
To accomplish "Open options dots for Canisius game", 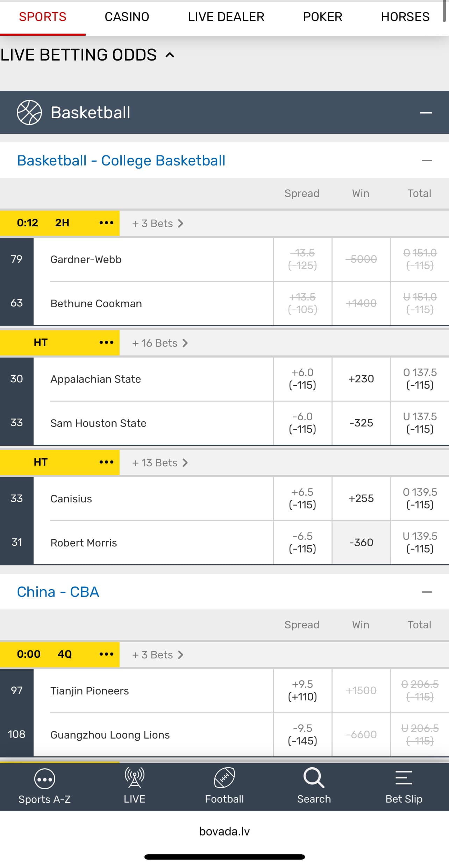I will [106, 462].
